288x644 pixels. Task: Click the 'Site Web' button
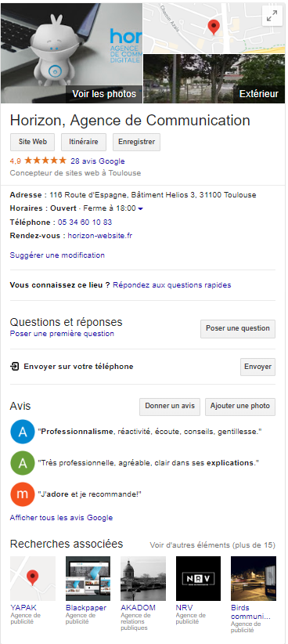point(32,142)
